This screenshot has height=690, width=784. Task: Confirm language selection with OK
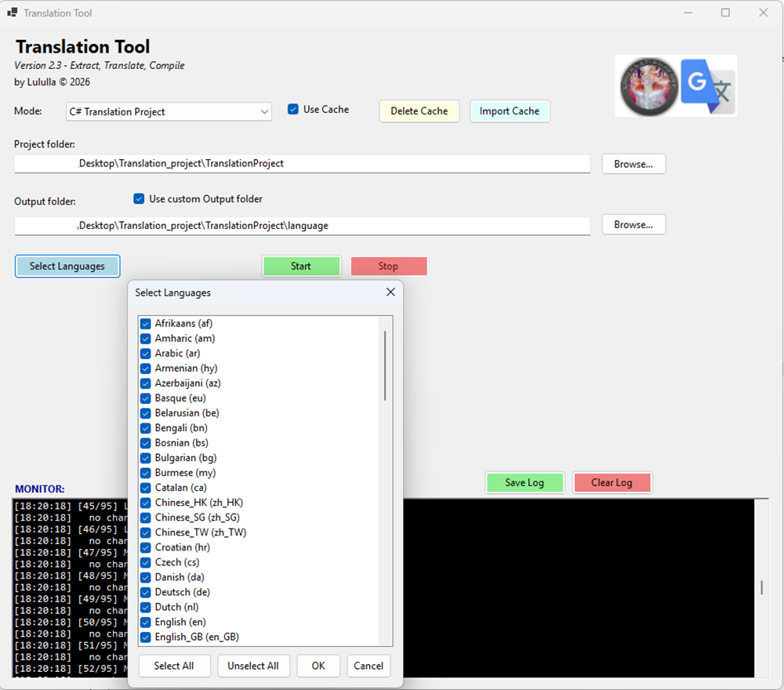coord(318,666)
